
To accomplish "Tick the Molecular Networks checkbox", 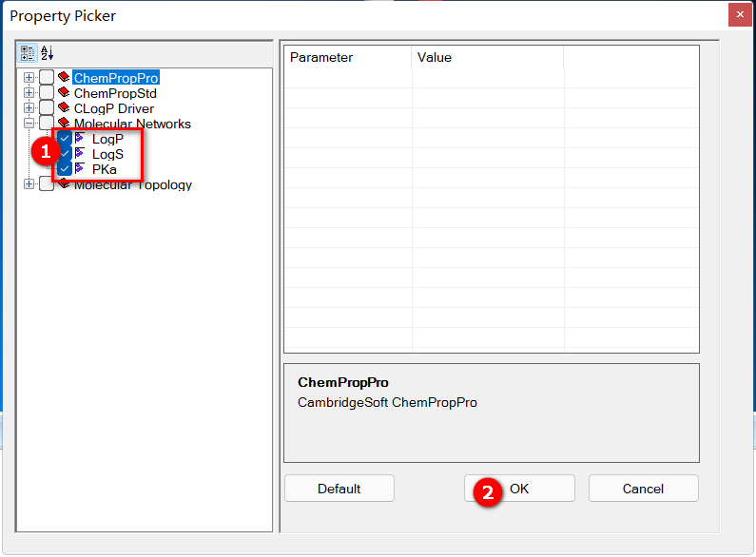I will click(x=47, y=123).
